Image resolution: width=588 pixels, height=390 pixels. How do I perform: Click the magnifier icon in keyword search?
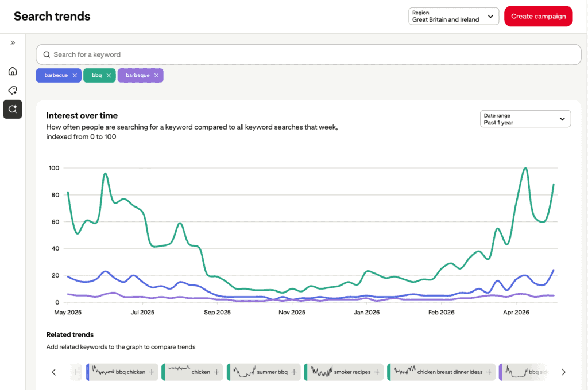47,54
